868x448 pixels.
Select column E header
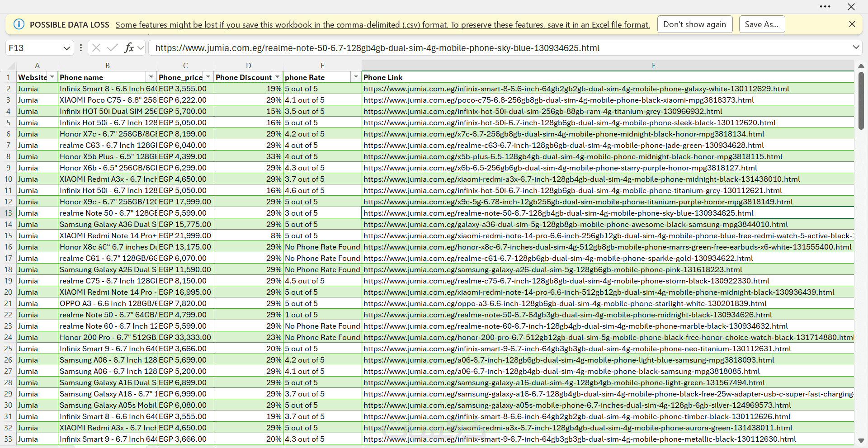pos(322,66)
